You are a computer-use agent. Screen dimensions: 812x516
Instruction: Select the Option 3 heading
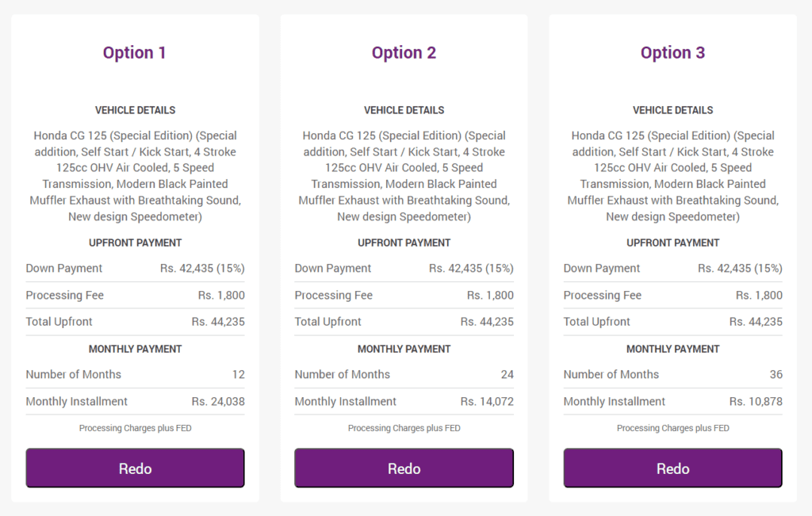pyautogui.click(x=672, y=53)
